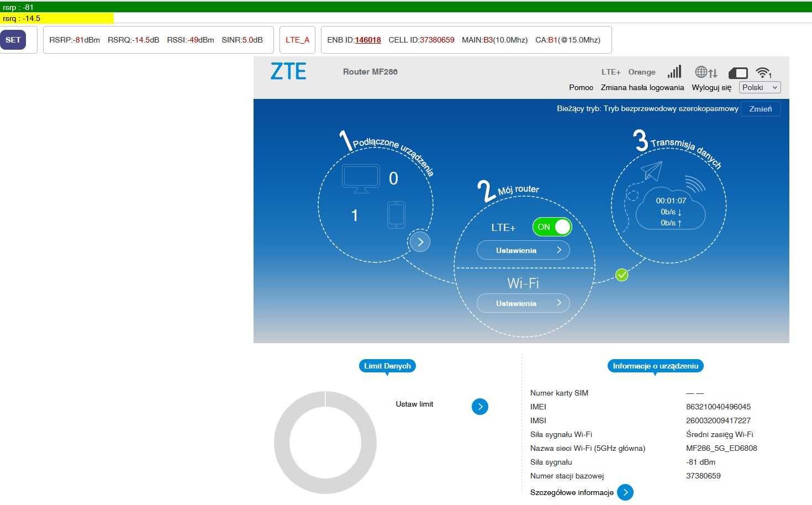
Task: Open the Polski language dropdown
Action: click(760, 87)
